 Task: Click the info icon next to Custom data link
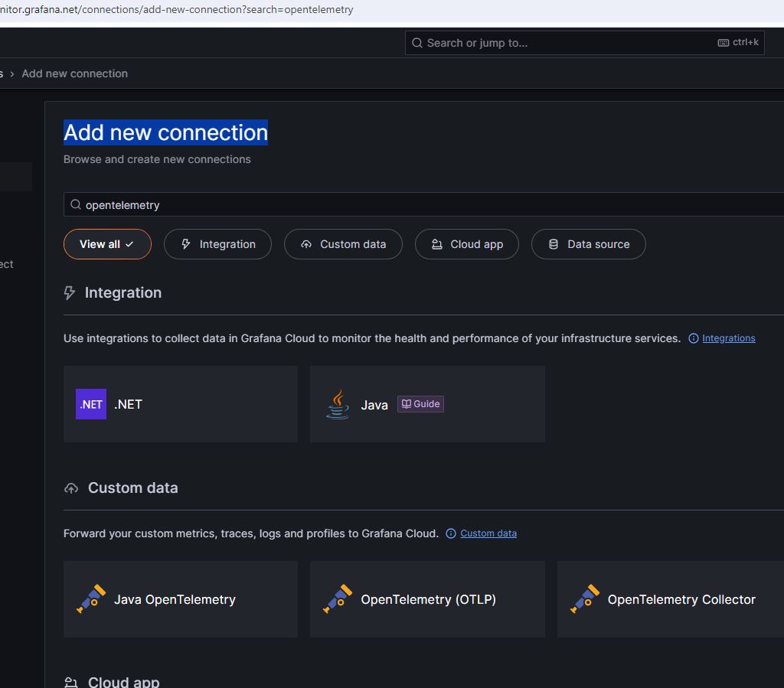click(x=450, y=533)
